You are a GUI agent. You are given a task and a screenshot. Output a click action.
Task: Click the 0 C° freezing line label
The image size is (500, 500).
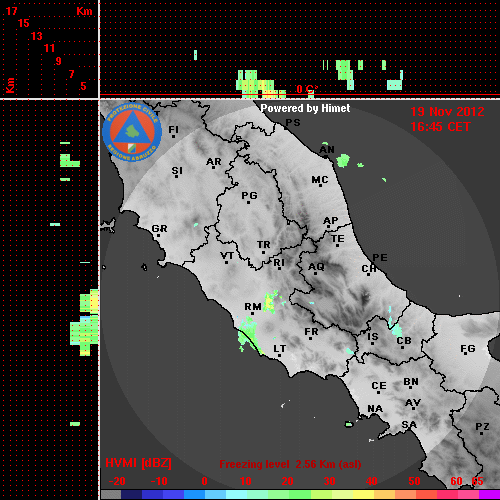(x=307, y=89)
